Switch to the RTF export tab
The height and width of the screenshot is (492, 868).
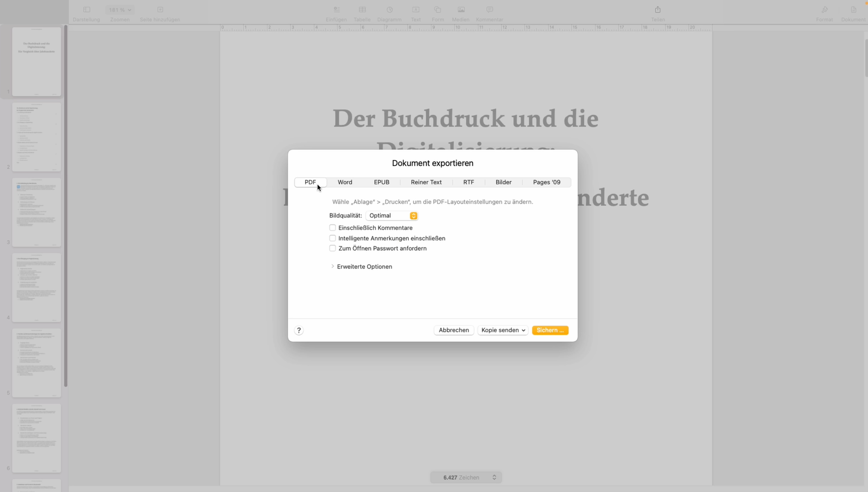[x=469, y=182]
